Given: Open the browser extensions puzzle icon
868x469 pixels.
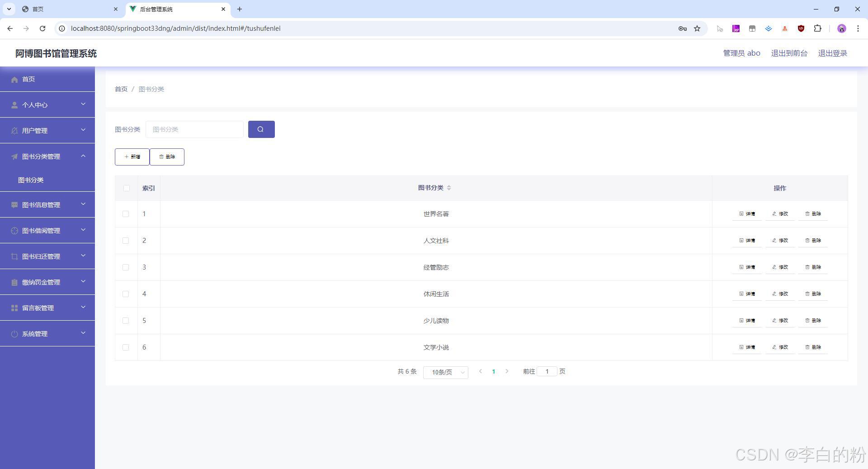Looking at the screenshot, I should click(x=817, y=28).
